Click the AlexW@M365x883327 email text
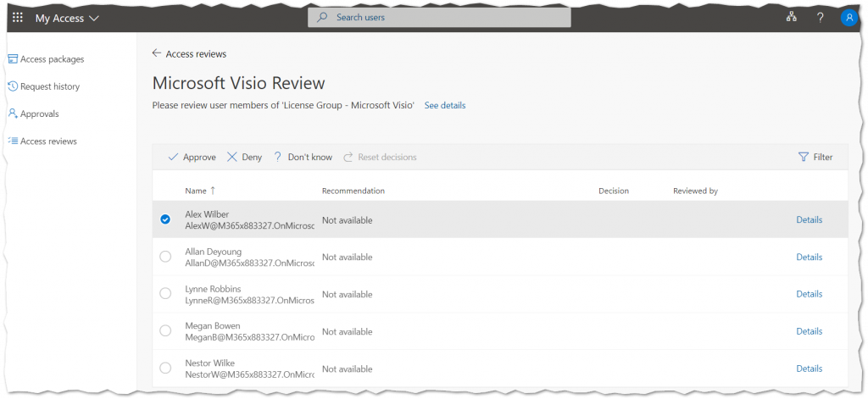Screen dimensions: 868x399 pyautogui.click(x=250, y=226)
